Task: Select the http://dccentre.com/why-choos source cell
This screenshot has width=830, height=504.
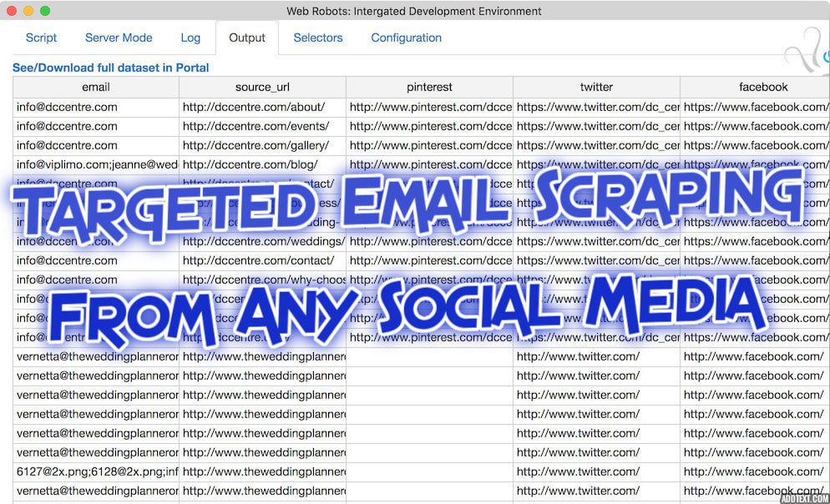Action: click(x=262, y=280)
